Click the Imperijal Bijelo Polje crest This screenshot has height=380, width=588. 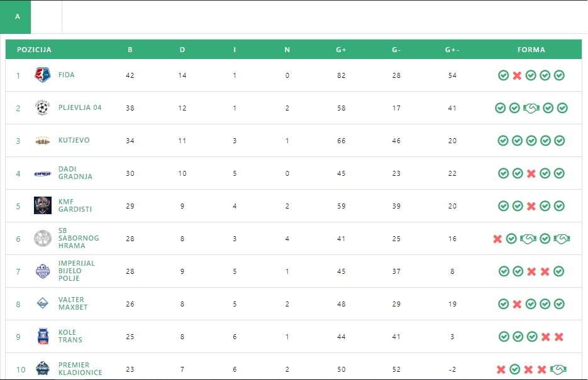click(42, 271)
